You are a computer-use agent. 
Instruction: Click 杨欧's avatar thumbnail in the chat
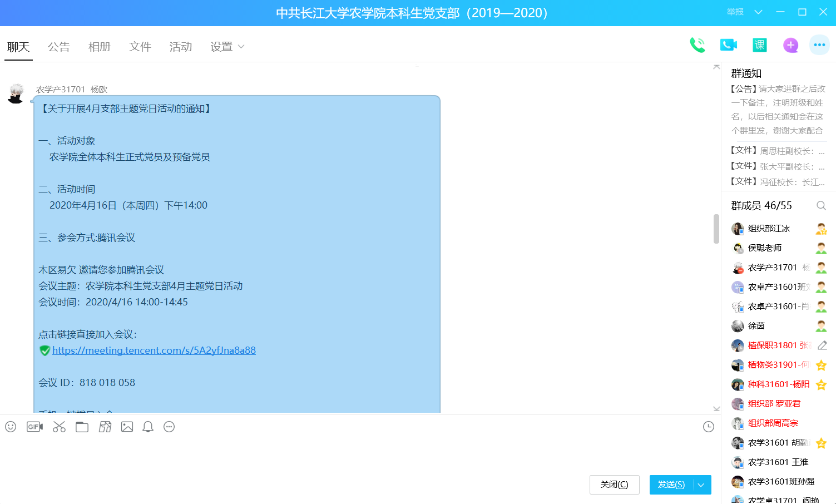pyautogui.click(x=16, y=93)
